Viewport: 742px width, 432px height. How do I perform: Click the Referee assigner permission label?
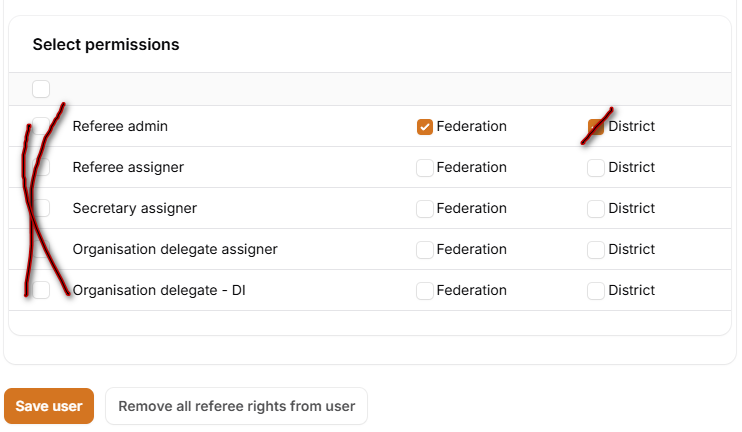(x=128, y=167)
